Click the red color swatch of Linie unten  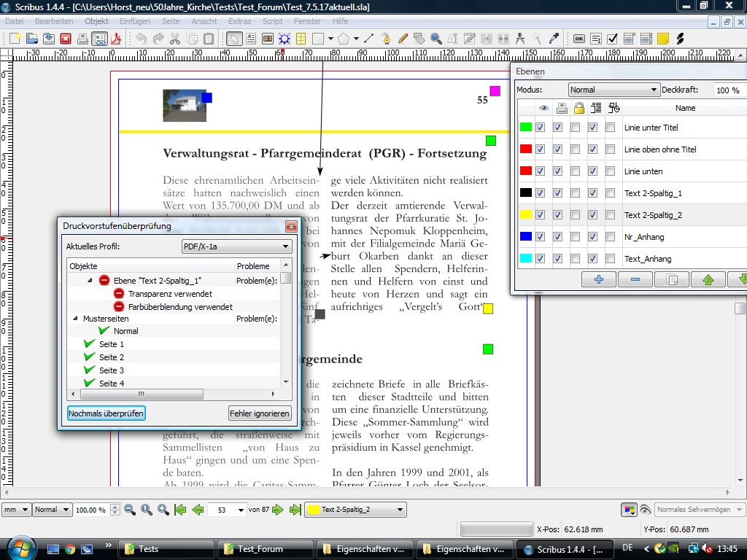coord(526,171)
